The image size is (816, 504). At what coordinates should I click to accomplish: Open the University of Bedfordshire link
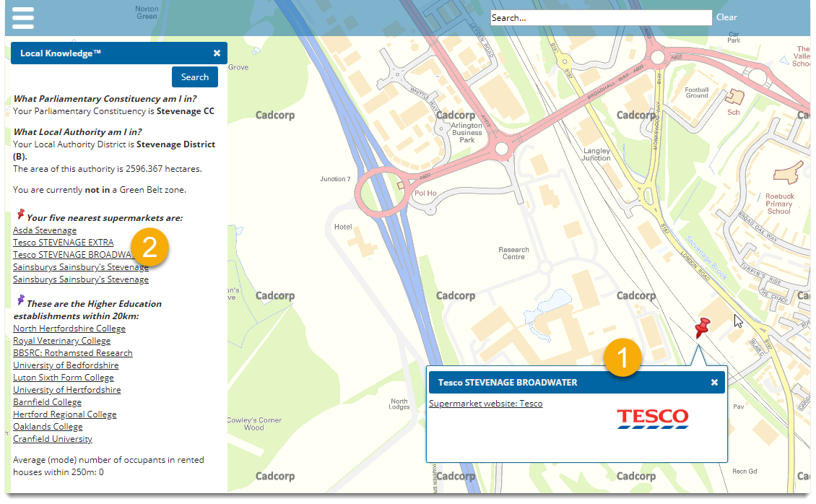66,365
